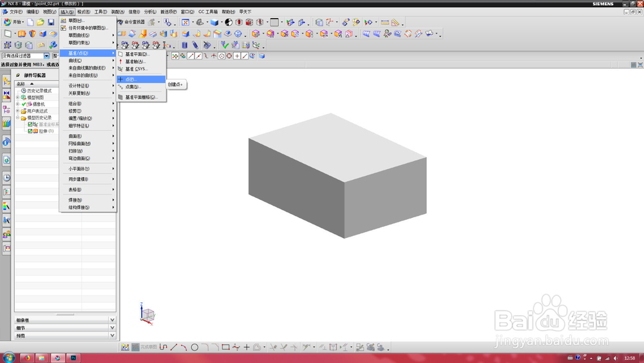Click the 名称 column header

coord(37,84)
